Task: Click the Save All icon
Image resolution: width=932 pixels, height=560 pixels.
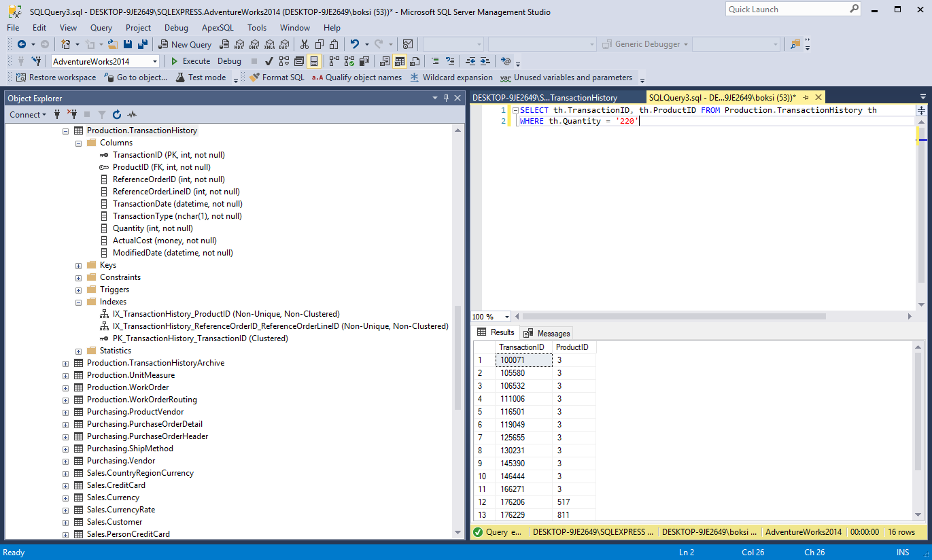Action: tap(143, 44)
